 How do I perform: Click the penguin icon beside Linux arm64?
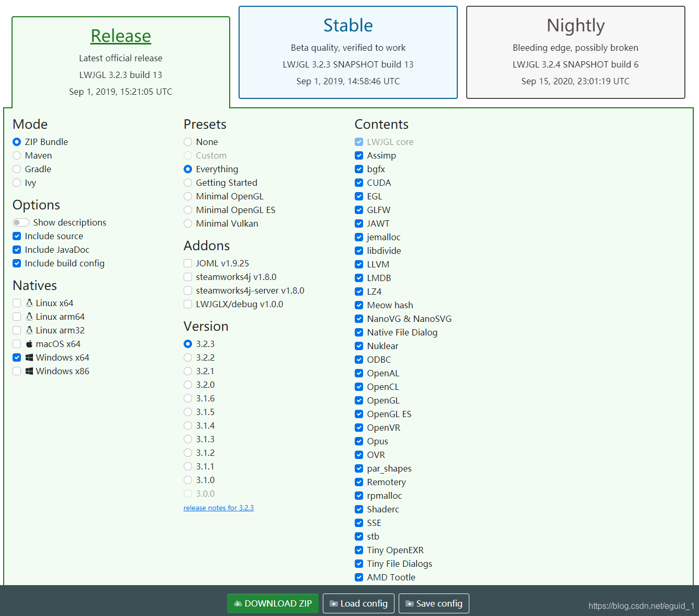29,317
